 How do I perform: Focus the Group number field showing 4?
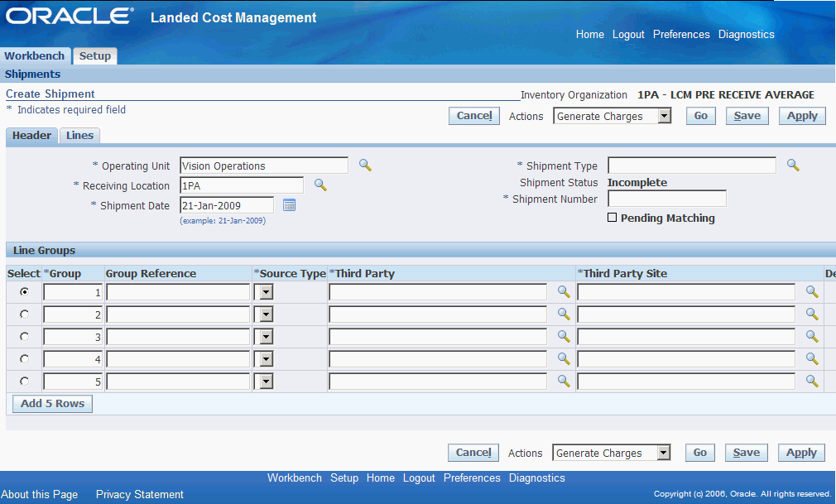(73, 359)
